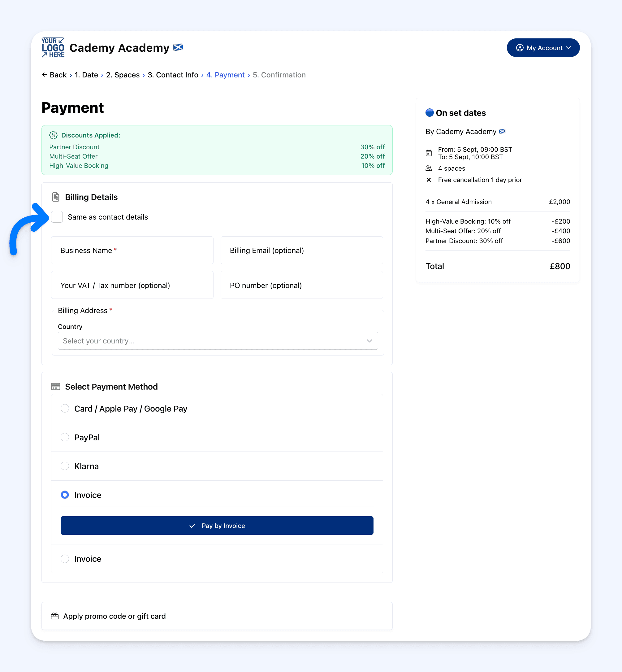Click the 'Your Logo Here' logo icon
Screen dimensions: 622x672
pyautogui.click(x=53, y=47)
